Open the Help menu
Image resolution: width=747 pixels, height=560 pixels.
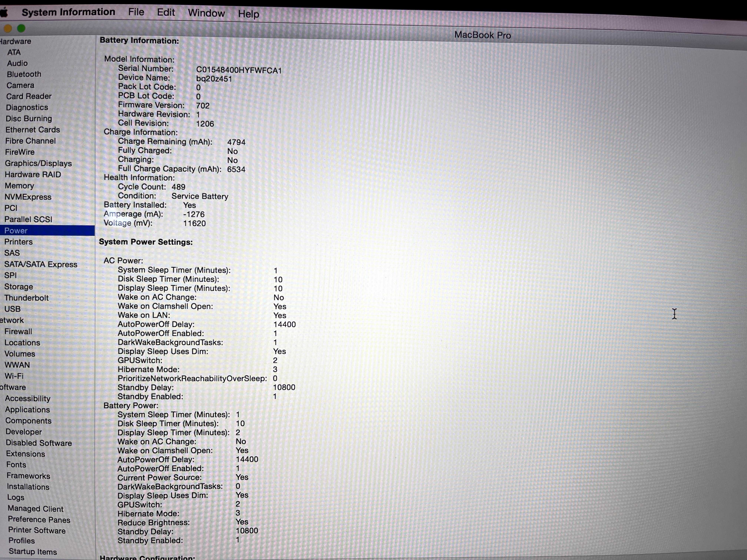[249, 14]
